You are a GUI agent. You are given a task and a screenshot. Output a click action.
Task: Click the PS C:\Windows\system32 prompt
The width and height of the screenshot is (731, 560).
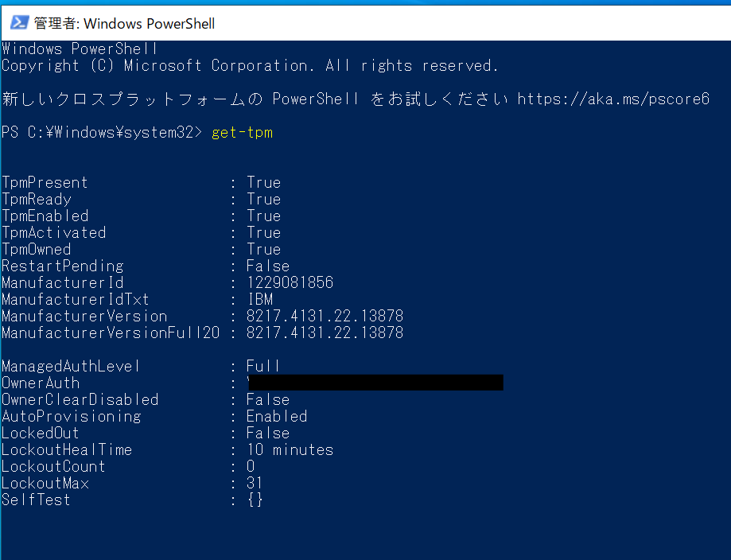tap(102, 132)
